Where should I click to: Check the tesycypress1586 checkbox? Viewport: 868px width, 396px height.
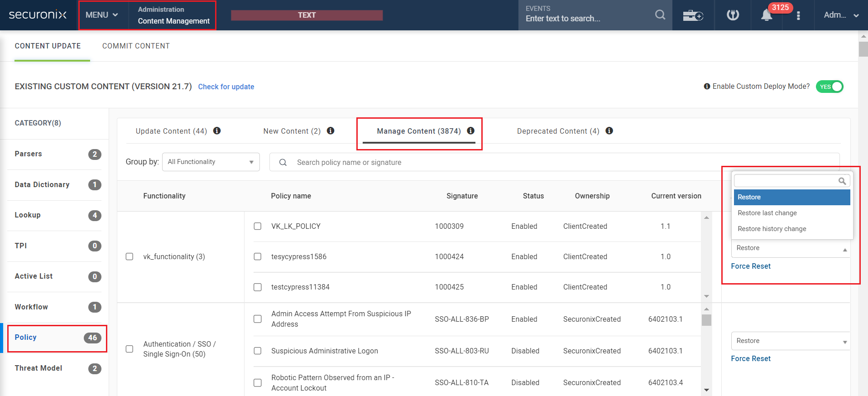pos(258,256)
